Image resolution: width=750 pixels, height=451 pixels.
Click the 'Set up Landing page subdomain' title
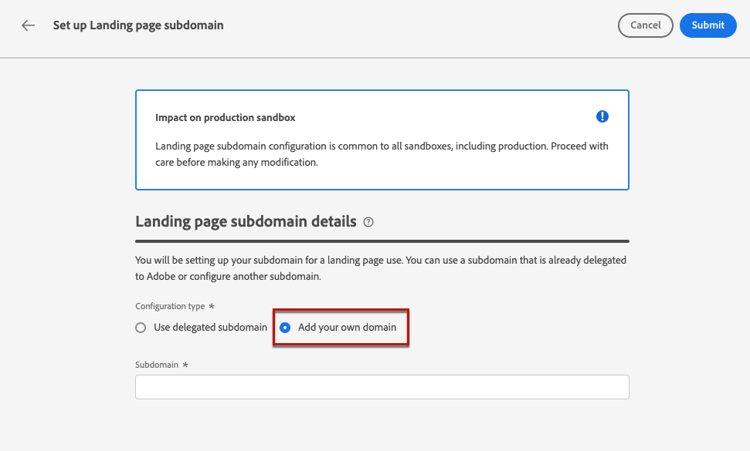point(138,25)
